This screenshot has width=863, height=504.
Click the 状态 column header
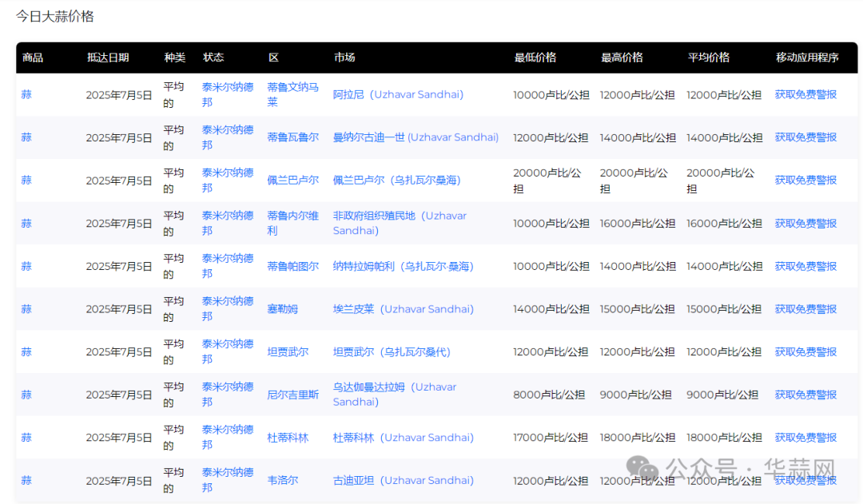(x=213, y=58)
